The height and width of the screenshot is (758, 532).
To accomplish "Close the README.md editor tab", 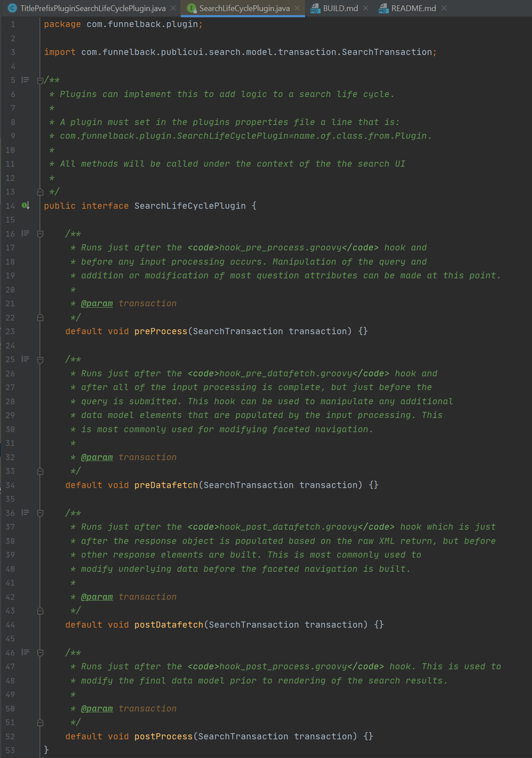I will (443, 8).
